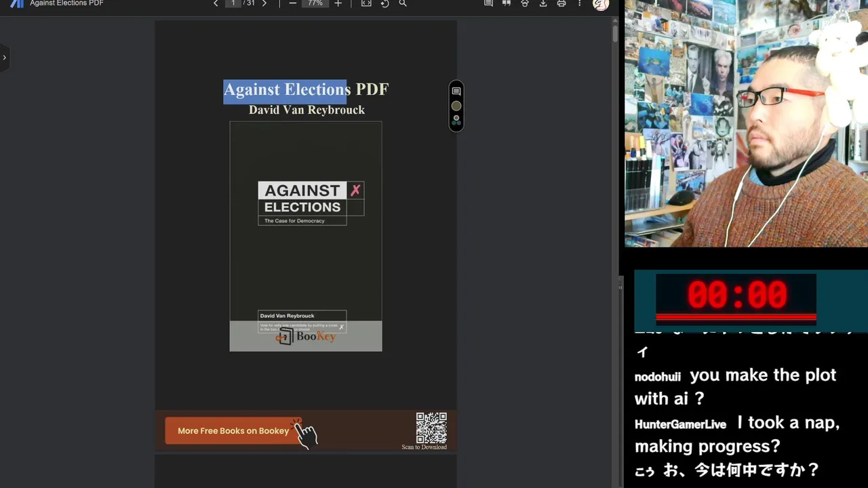Click the save-to-drive icon in toolbar
Screen dimensions: 868x488
pos(524,3)
